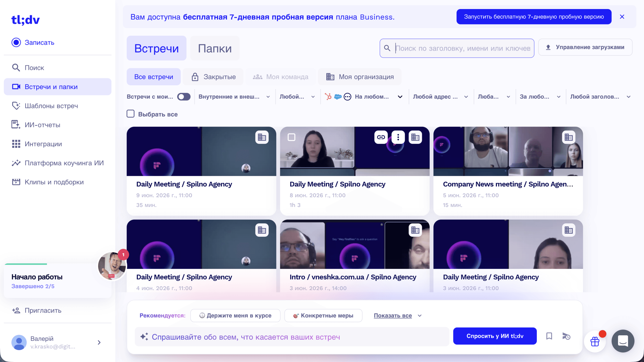The image size is (644, 362).
Task: Toggle Встречи с мои... switch
Action: click(184, 97)
